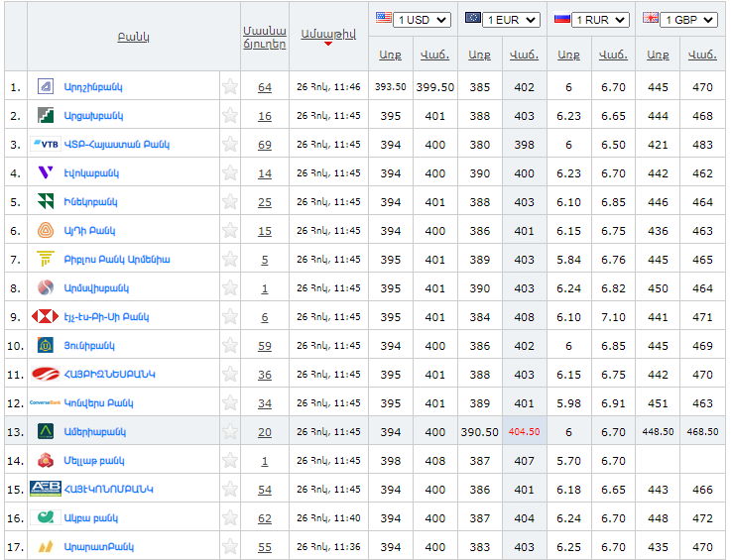
Task: Click the red 404.50 EUR rate
Action: tap(524, 432)
